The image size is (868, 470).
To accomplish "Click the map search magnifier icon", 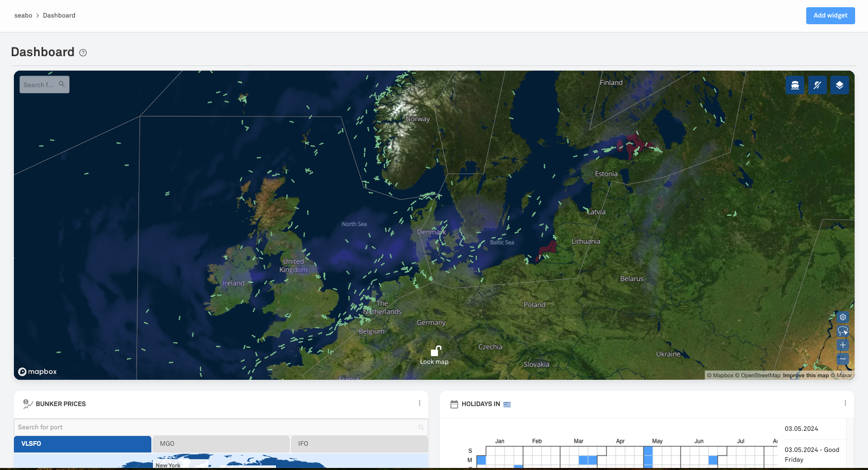I will tap(62, 84).
